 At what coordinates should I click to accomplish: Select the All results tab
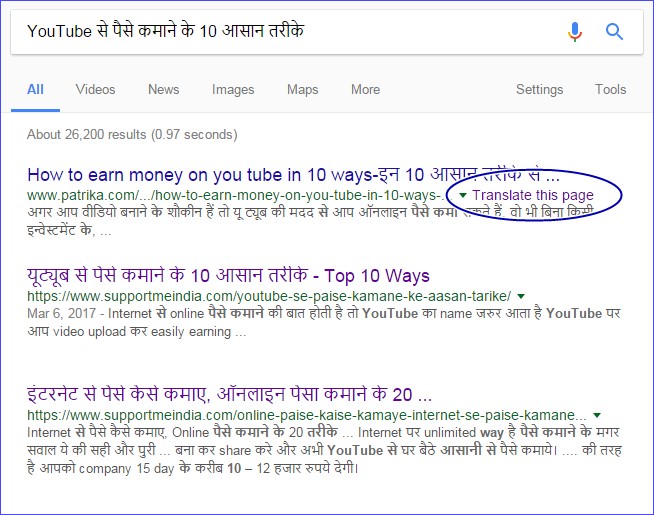click(x=35, y=89)
